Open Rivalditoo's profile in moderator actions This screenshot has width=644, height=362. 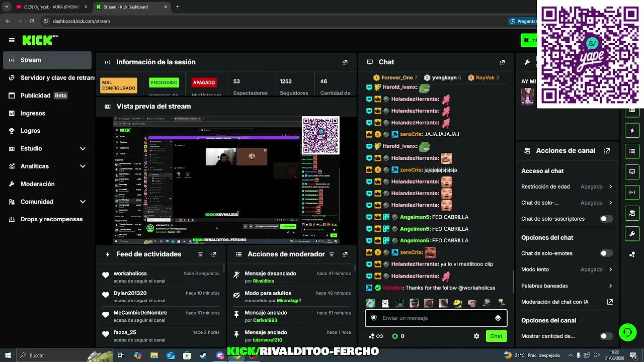coord(264,281)
